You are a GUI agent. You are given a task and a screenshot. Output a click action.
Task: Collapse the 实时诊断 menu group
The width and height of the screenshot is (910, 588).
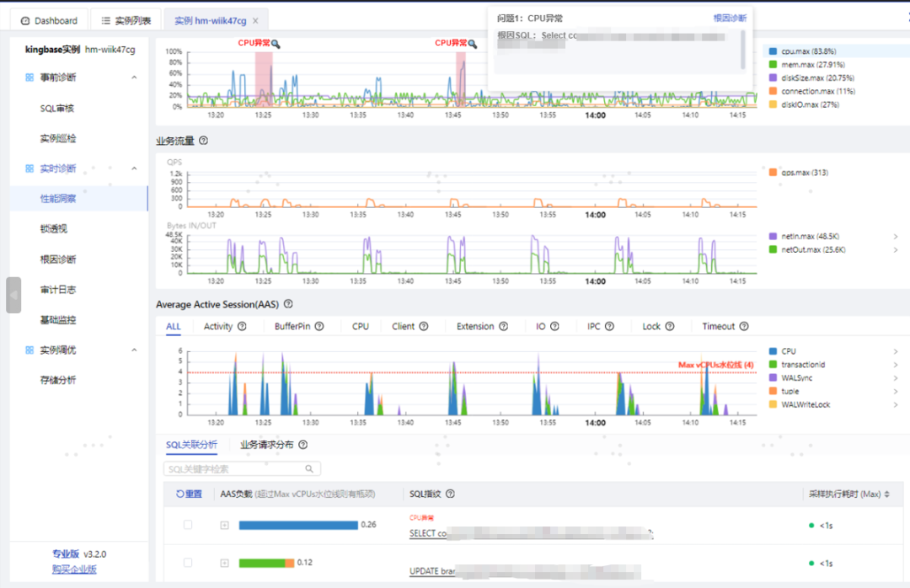(x=134, y=168)
